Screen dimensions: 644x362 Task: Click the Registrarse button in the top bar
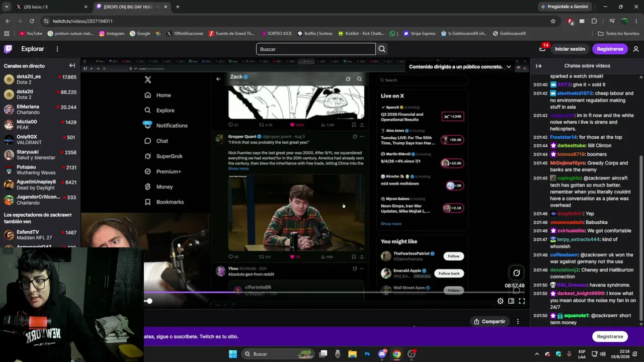coord(610,49)
